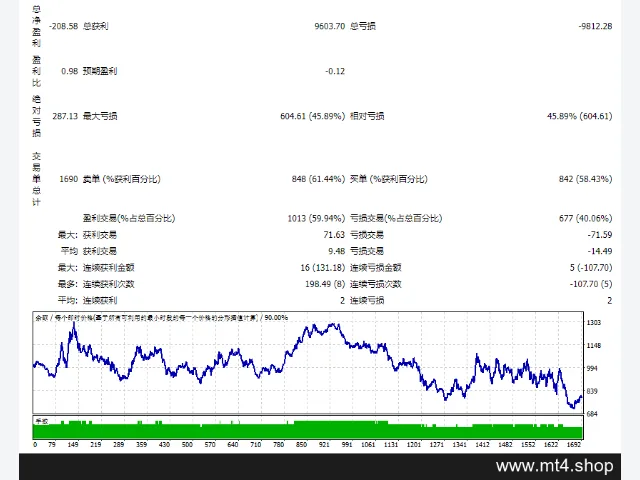Select the profit trades value 1013 (59.94%)
640x480 pixels.
coord(316,218)
